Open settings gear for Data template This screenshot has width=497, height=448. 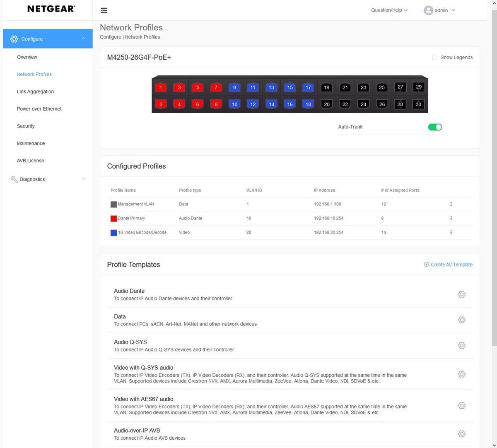[462, 320]
